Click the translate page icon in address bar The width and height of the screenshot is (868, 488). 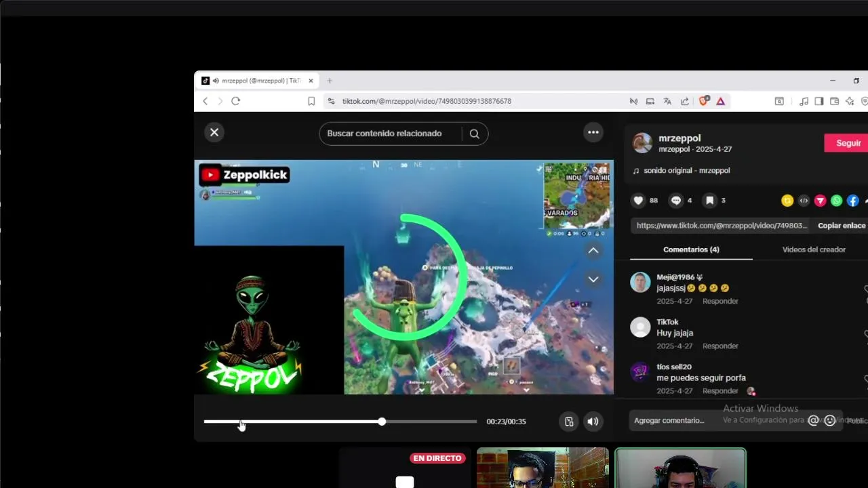click(667, 101)
